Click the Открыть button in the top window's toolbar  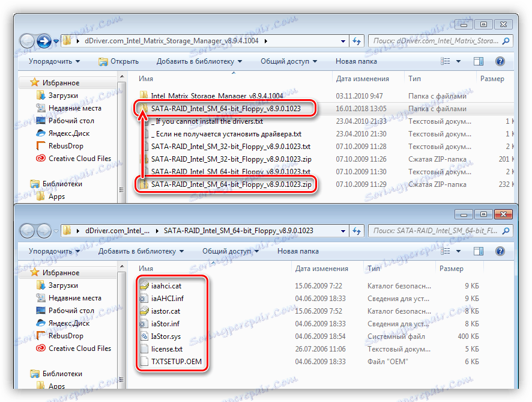119,61
